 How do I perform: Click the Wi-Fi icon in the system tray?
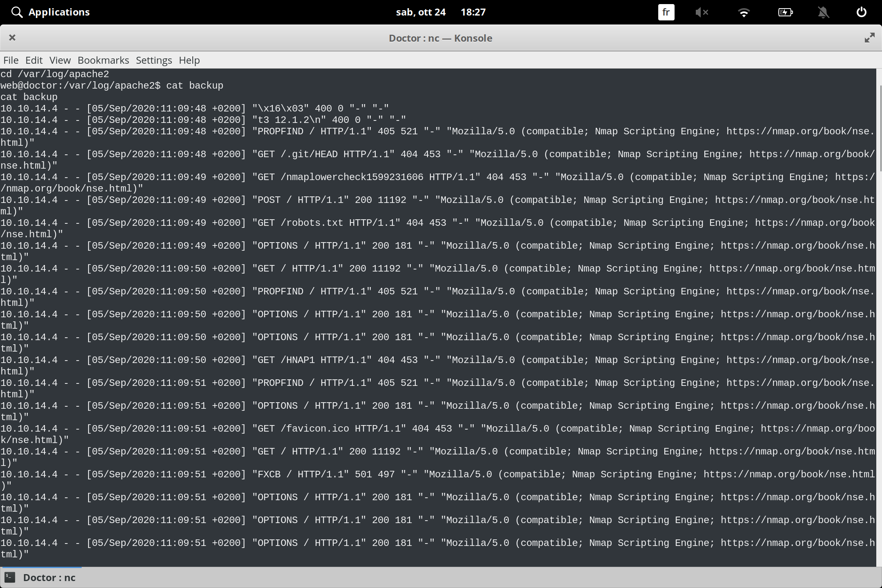click(744, 12)
